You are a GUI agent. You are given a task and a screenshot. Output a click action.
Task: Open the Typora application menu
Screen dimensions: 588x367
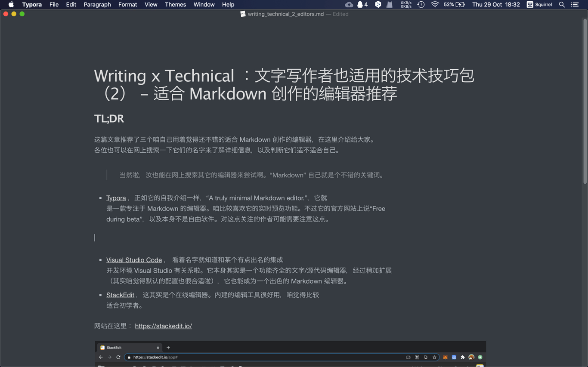click(32, 4)
